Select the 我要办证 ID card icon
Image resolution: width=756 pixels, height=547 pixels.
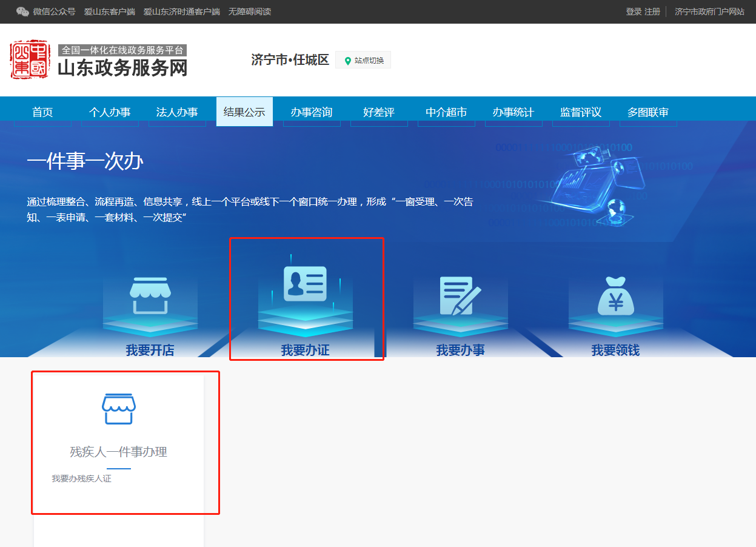(305, 284)
